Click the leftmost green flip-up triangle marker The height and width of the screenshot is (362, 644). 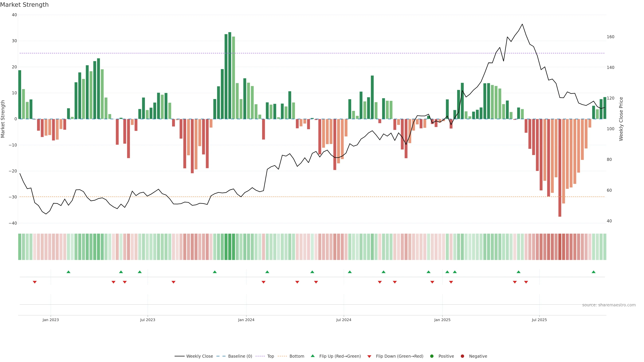pos(68,272)
